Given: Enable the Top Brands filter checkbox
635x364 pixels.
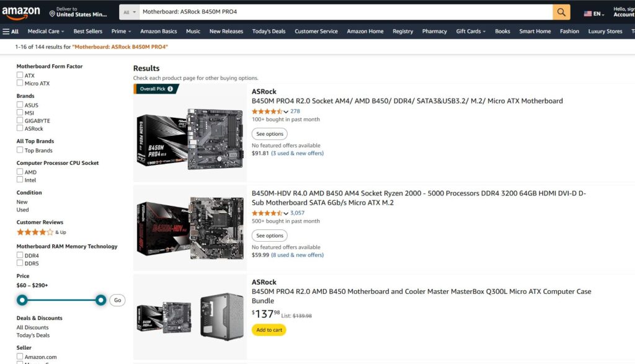Looking at the screenshot, I should click(x=20, y=150).
